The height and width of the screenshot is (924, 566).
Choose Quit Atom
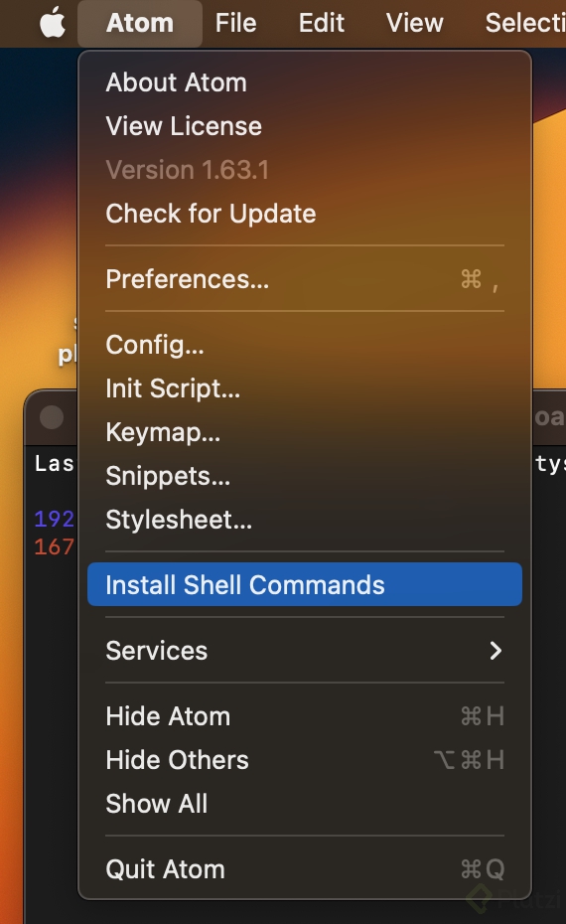tap(305, 869)
